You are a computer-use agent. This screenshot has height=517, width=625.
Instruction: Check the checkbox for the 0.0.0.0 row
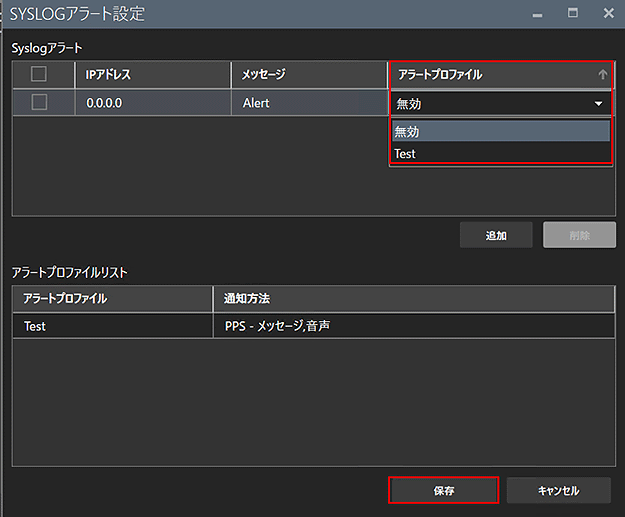pos(39,102)
